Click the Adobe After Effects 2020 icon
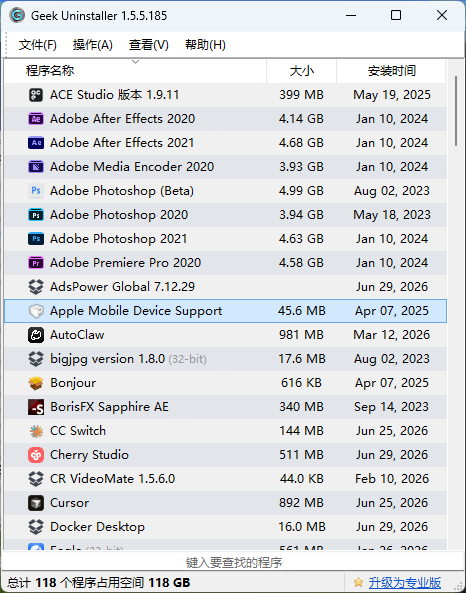 click(36, 119)
